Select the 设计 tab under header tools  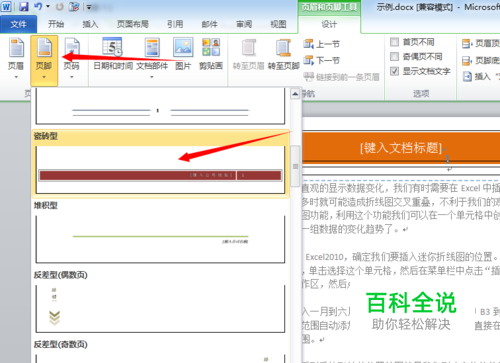(329, 24)
